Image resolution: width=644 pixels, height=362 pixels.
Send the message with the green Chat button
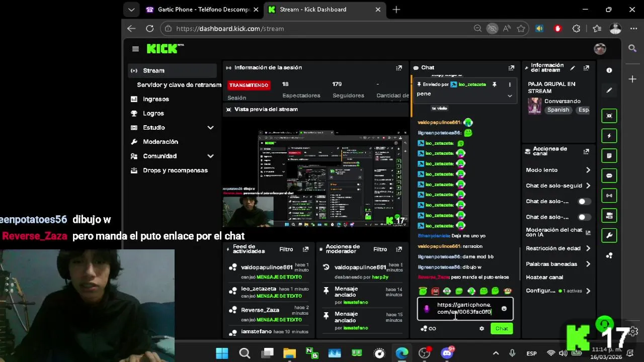[502, 329]
